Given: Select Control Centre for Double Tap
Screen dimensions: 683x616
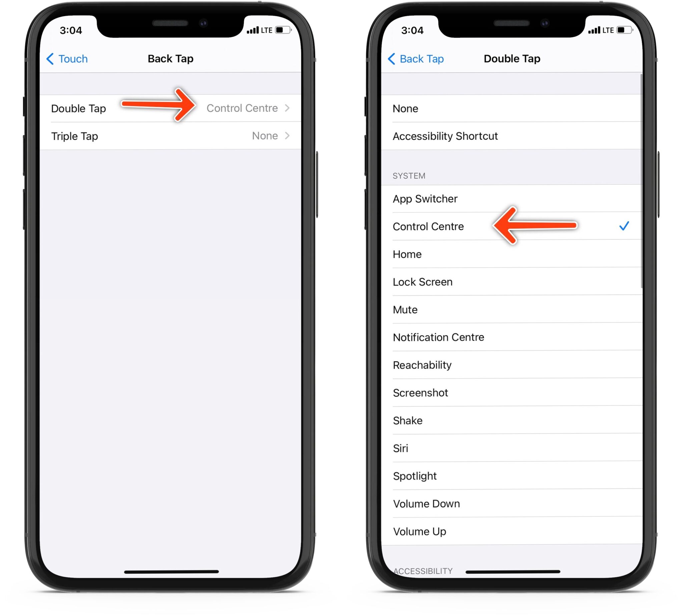Looking at the screenshot, I should [428, 227].
